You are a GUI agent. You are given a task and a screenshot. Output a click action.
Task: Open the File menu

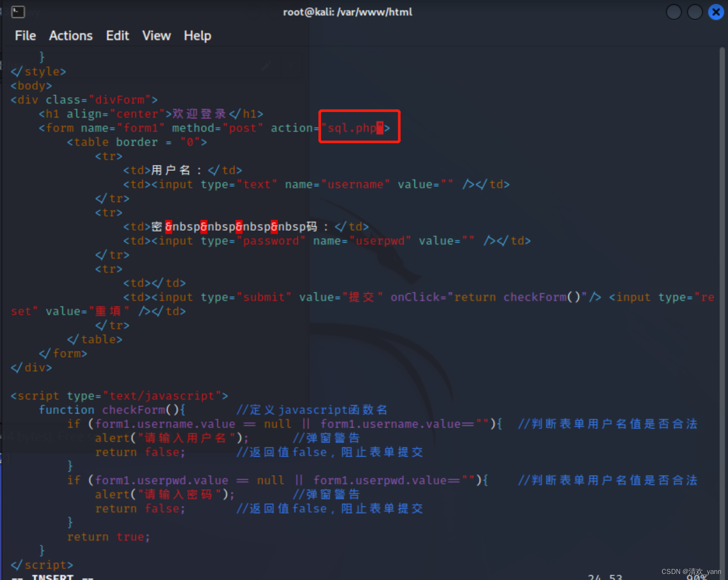point(25,36)
